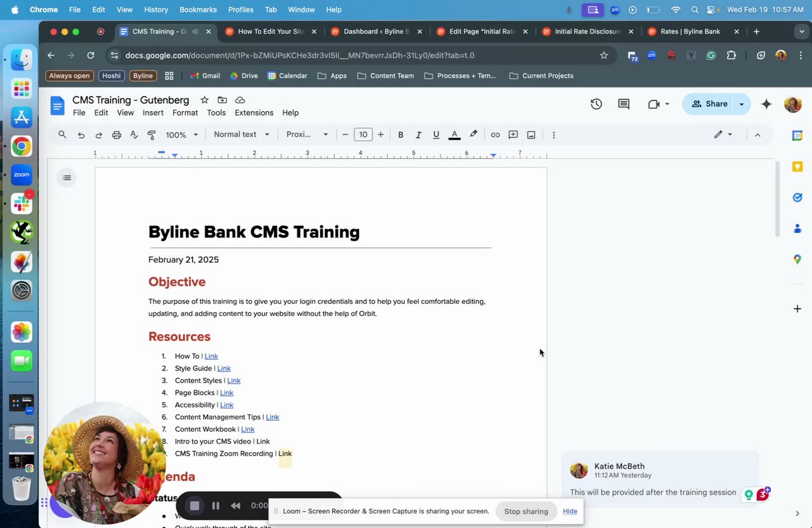
Task: Open Chrome tab search dropdown
Action: pyautogui.click(x=802, y=31)
